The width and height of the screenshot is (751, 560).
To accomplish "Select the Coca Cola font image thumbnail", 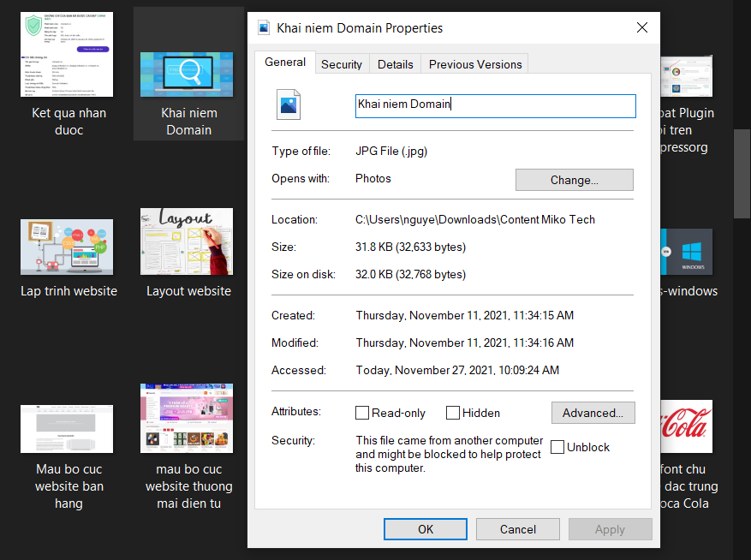I will tap(687, 426).
